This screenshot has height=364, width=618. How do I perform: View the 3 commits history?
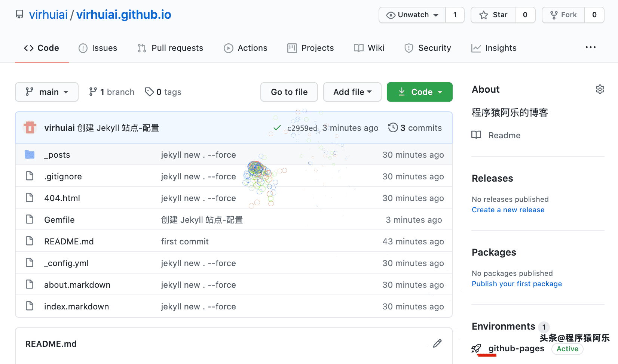415,128
